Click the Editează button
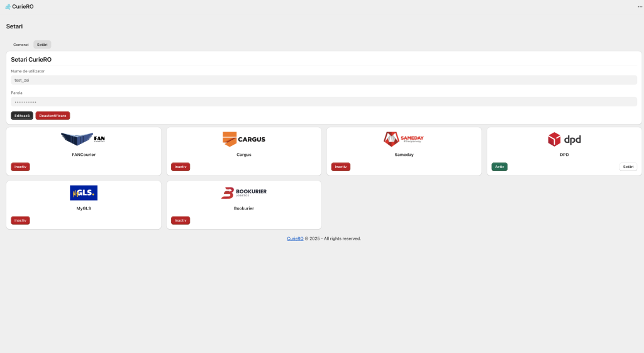 click(x=22, y=116)
